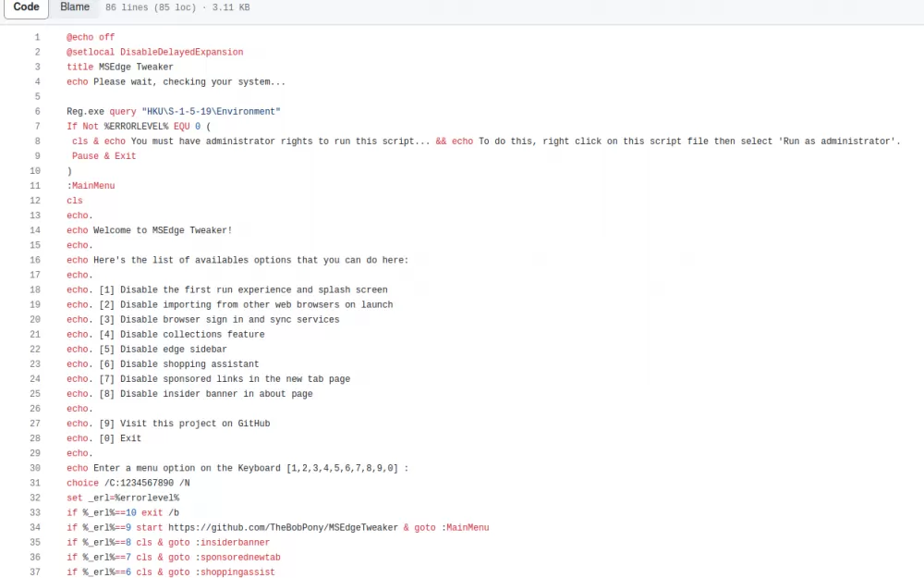The image size is (924, 578).
Task: Click 'title MSEdge Tweaker' line
Action: click(x=120, y=67)
